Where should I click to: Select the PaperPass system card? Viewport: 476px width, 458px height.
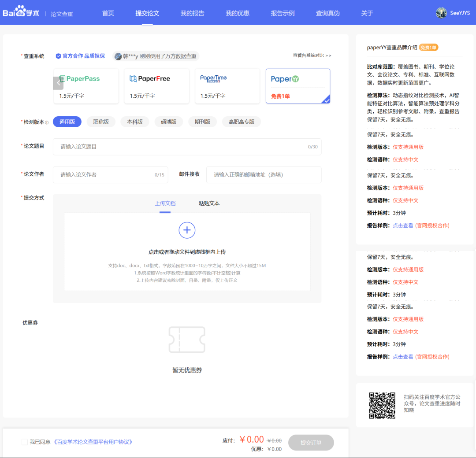coord(86,86)
